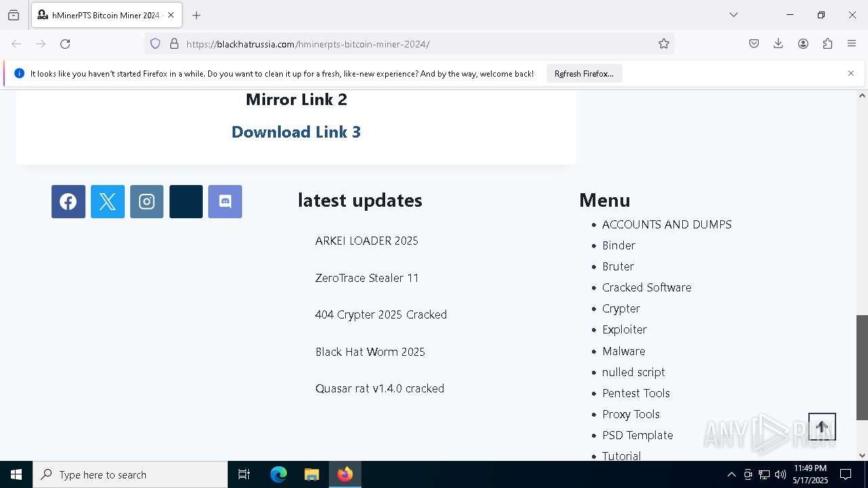
Task: Select Proxy Tools menu item
Action: tap(631, 414)
